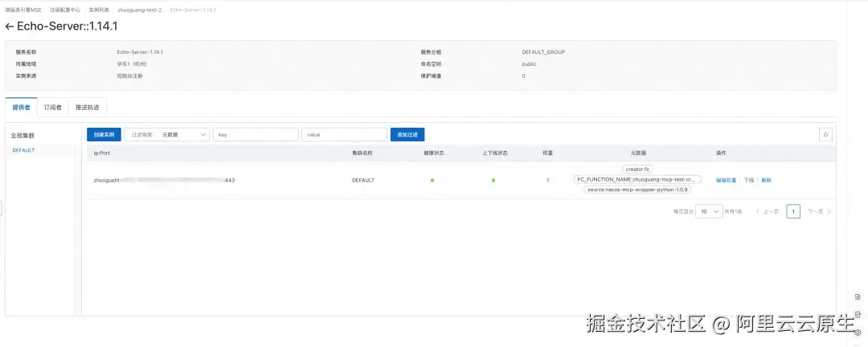Click the Ip:Port column header
868x347 pixels.
pyautogui.click(x=102, y=153)
